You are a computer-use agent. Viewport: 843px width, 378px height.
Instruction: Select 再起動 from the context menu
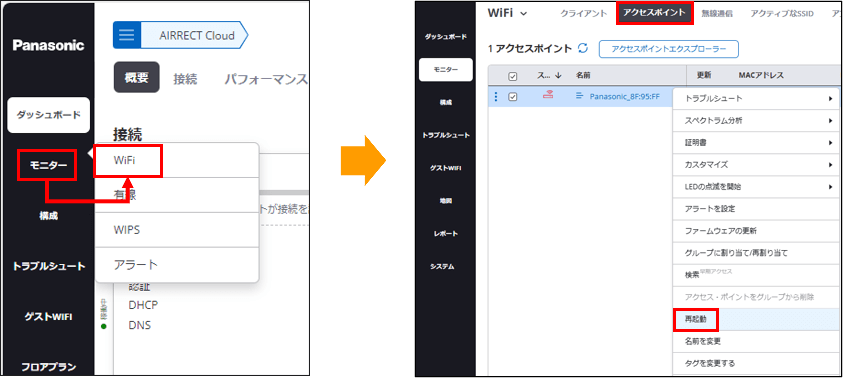[x=696, y=319]
